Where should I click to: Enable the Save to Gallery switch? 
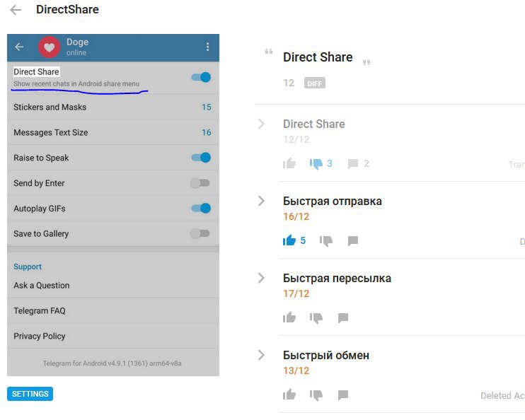point(200,233)
